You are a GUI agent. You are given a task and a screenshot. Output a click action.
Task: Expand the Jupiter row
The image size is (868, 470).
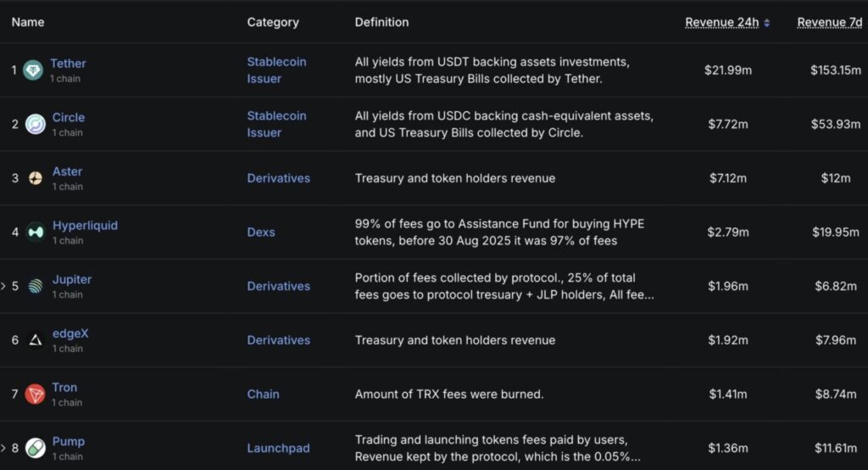point(3,286)
